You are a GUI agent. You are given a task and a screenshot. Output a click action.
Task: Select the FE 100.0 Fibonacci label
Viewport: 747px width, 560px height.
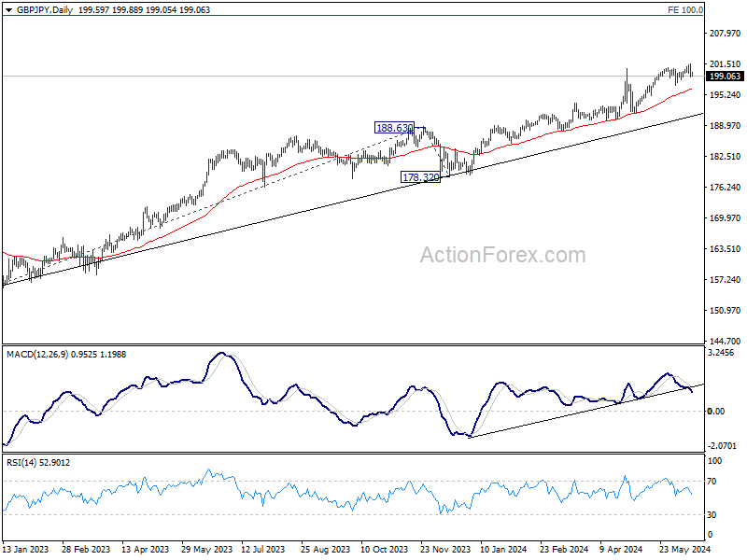click(685, 10)
